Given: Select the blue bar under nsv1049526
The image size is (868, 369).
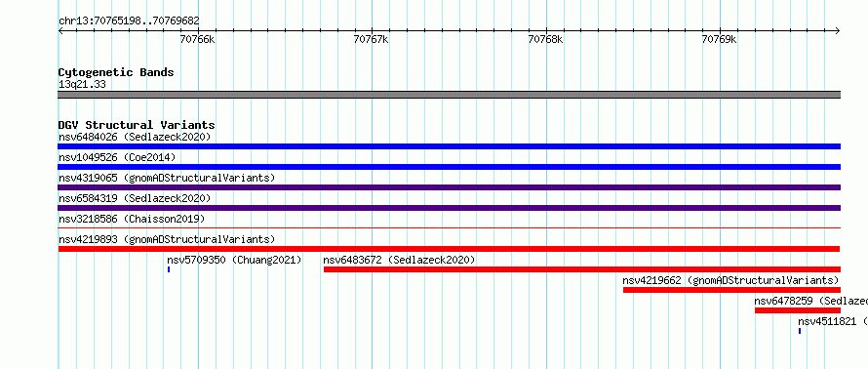Looking at the screenshot, I should click(449, 167).
